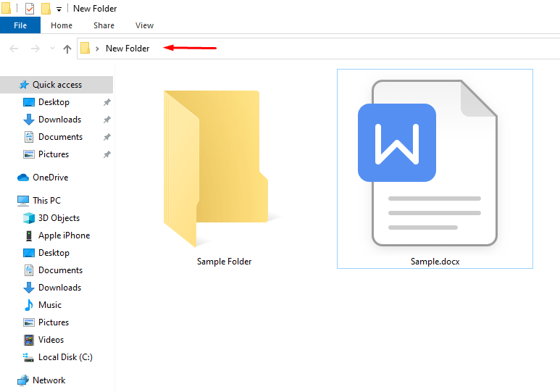Image resolution: width=560 pixels, height=392 pixels.
Task: Click the Sample Folder name label
Action: coord(224,262)
